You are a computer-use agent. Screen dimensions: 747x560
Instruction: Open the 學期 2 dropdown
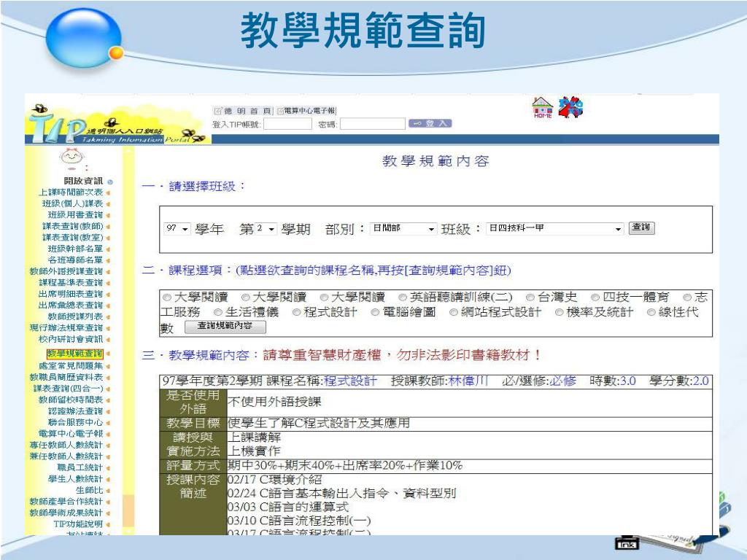click(x=266, y=228)
